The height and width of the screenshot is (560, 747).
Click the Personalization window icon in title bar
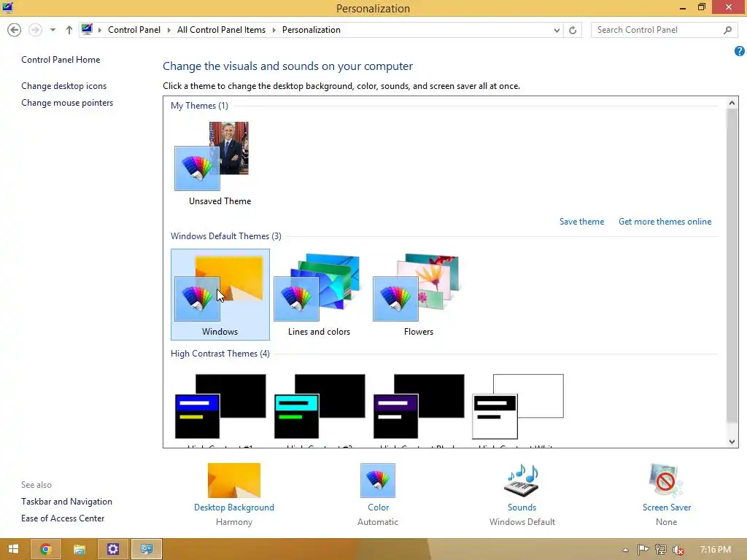(7, 7)
